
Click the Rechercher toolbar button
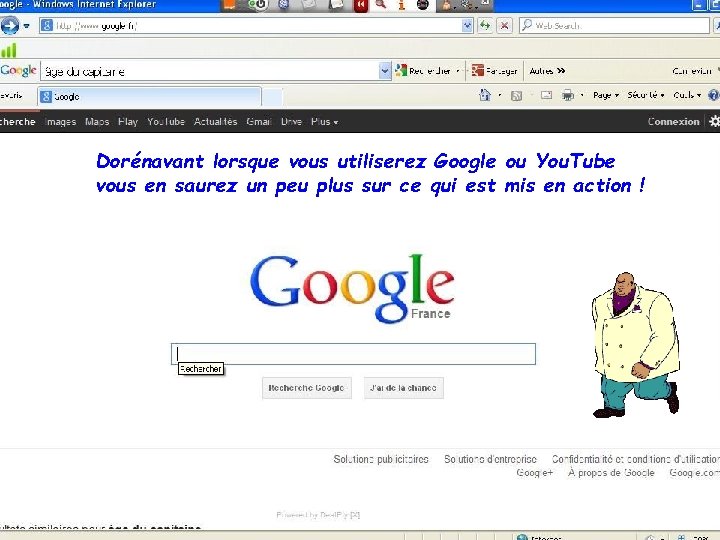423,71
